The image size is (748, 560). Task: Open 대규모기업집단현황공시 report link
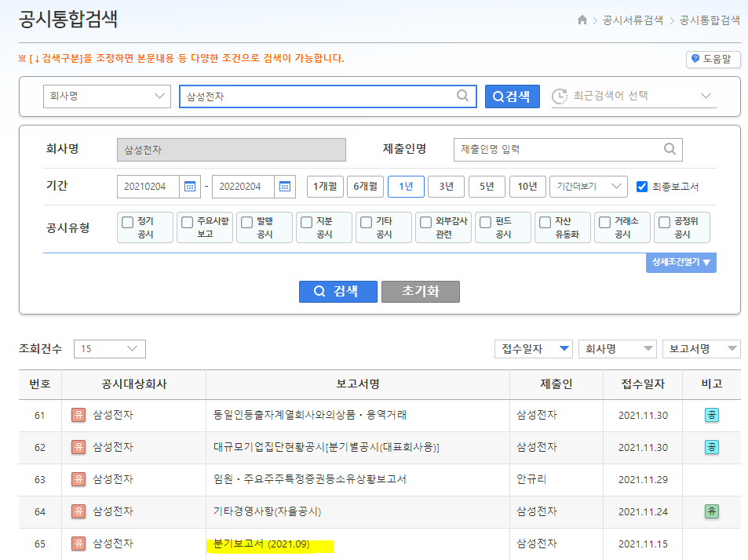point(327,447)
